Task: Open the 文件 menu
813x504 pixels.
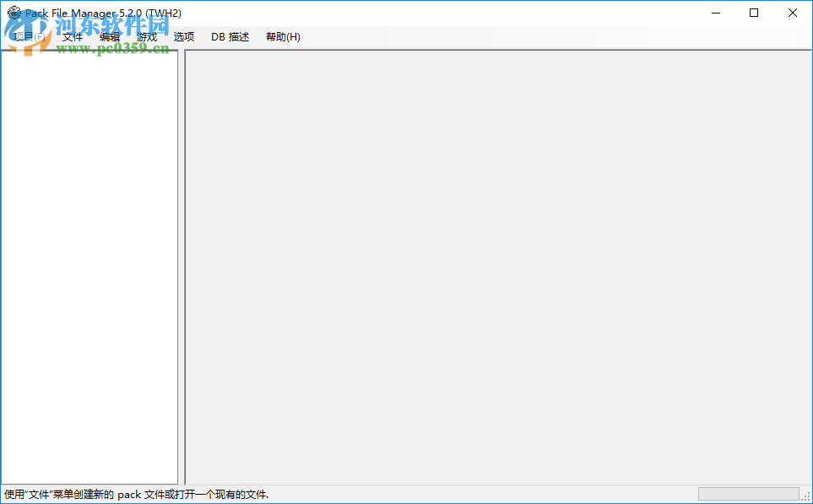Action: (x=72, y=36)
